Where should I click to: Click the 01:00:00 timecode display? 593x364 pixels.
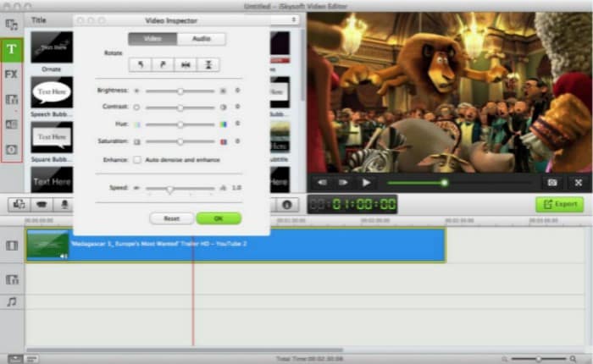(352, 205)
